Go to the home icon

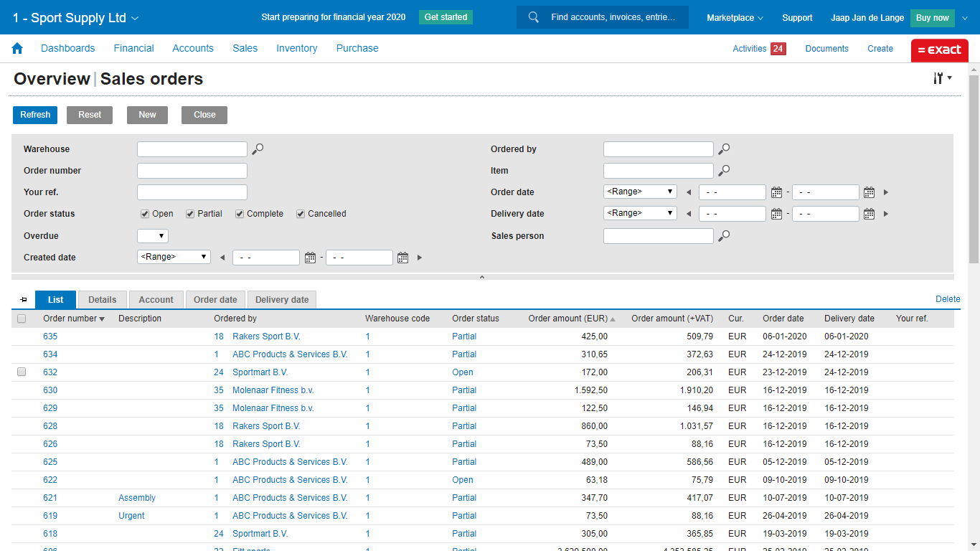pyautogui.click(x=17, y=48)
